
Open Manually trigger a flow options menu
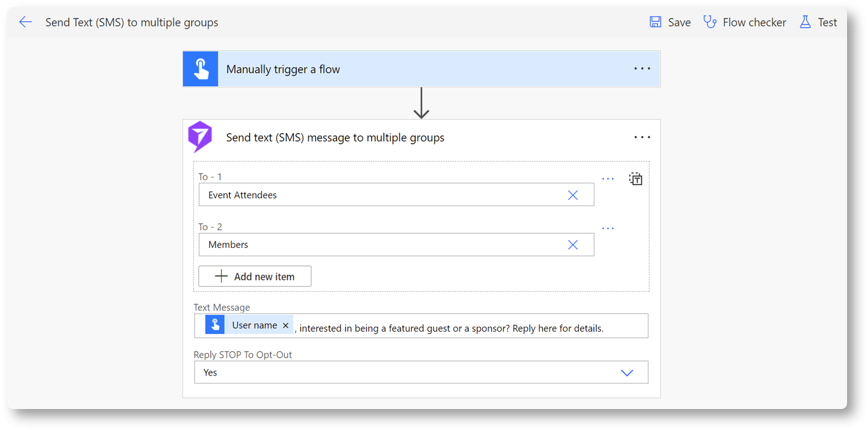(x=642, y=69)
